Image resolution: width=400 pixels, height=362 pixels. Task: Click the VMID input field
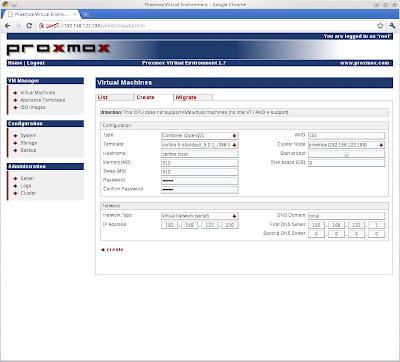point(346,136)
